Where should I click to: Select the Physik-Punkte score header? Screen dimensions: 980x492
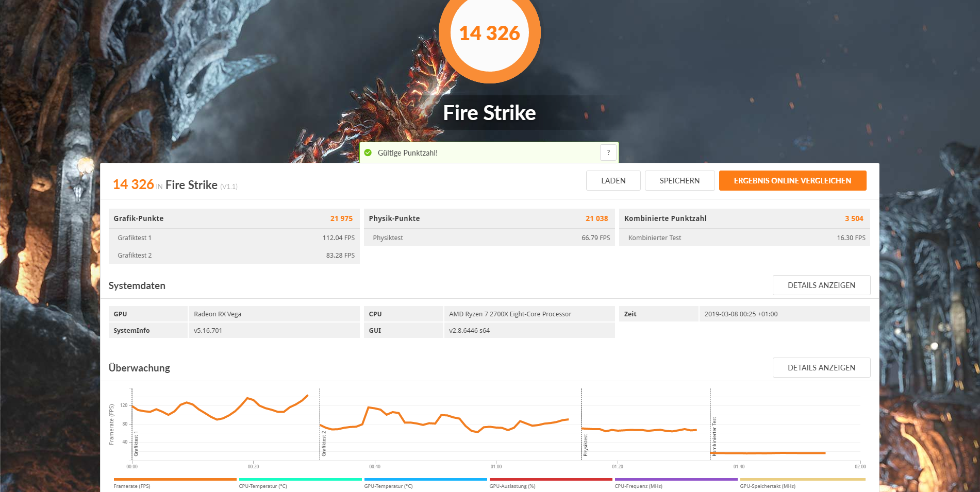tap(489, 218)
